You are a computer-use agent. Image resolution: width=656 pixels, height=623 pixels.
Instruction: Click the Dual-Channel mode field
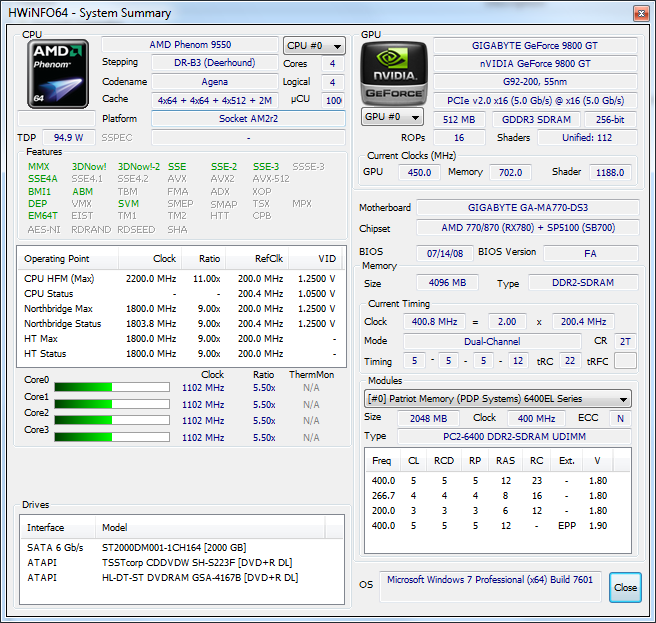tap(492, 341)
